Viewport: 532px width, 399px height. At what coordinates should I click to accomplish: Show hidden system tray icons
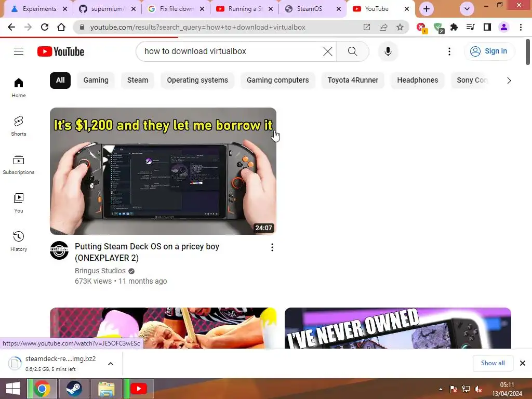pyautogui.click(x=441, y=389)
